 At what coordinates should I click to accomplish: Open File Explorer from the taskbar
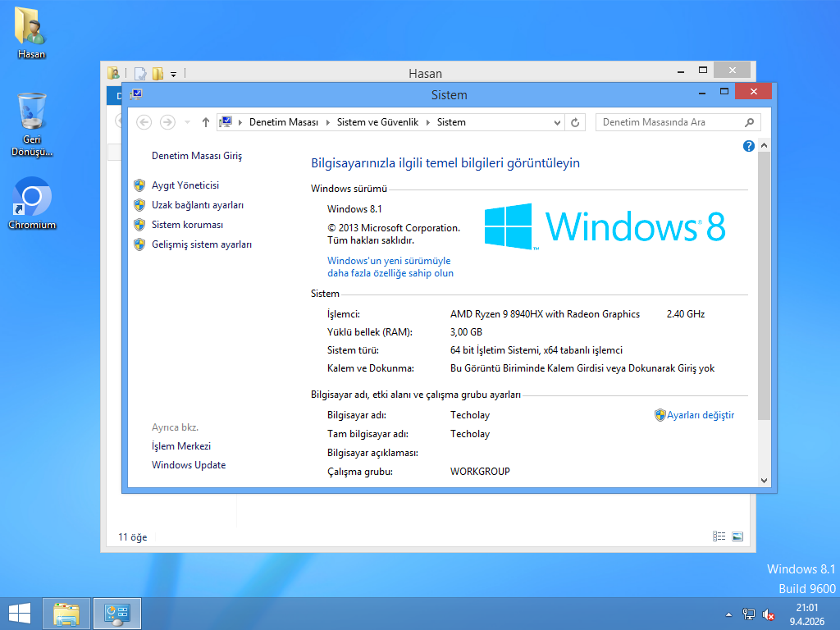[66, 614]
